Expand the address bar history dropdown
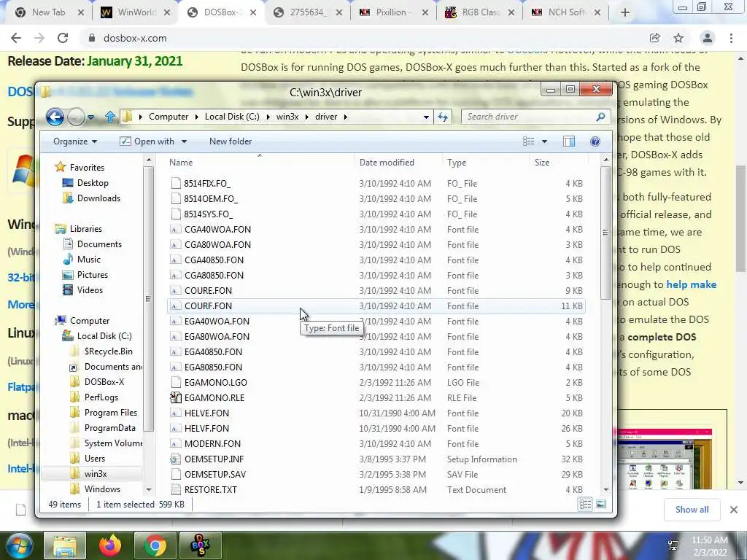 pyautogui.click(x=426, y=117)
